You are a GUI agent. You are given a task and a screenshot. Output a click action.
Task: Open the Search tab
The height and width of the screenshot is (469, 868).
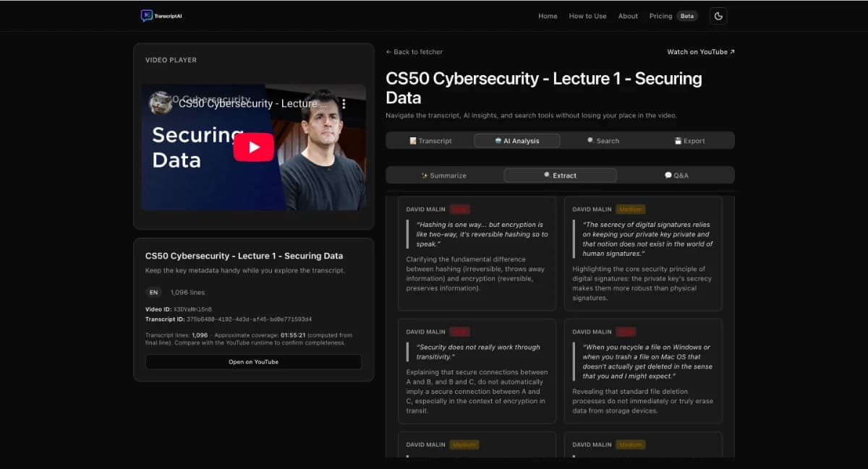click(x=603, y=141)
